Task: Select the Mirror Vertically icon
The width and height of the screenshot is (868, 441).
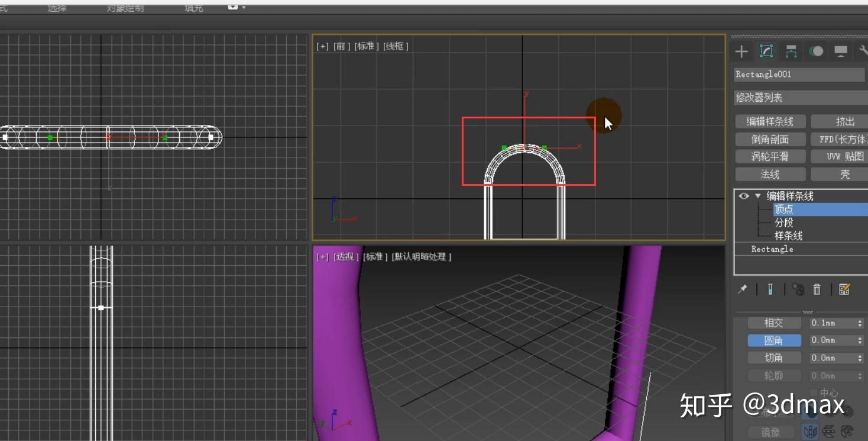Action: click(x=829, y=432)
